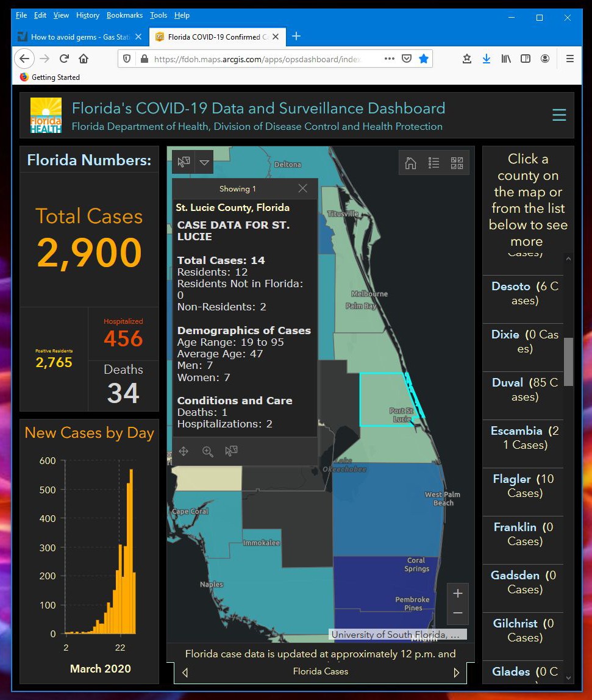The image size is (592, 700).
Task: Open the map legend list
Action: 433,163
